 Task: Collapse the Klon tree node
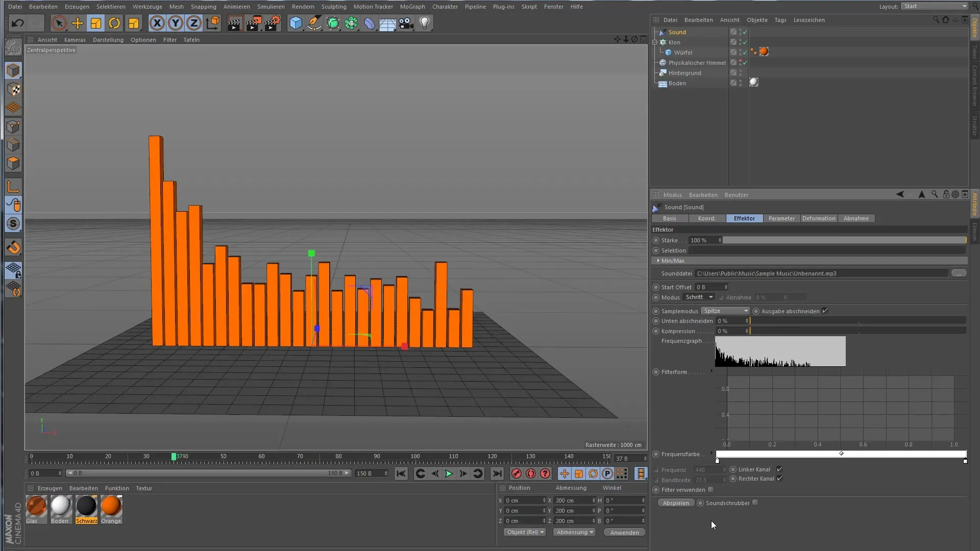pyautogui.click(x=655, y=42)
